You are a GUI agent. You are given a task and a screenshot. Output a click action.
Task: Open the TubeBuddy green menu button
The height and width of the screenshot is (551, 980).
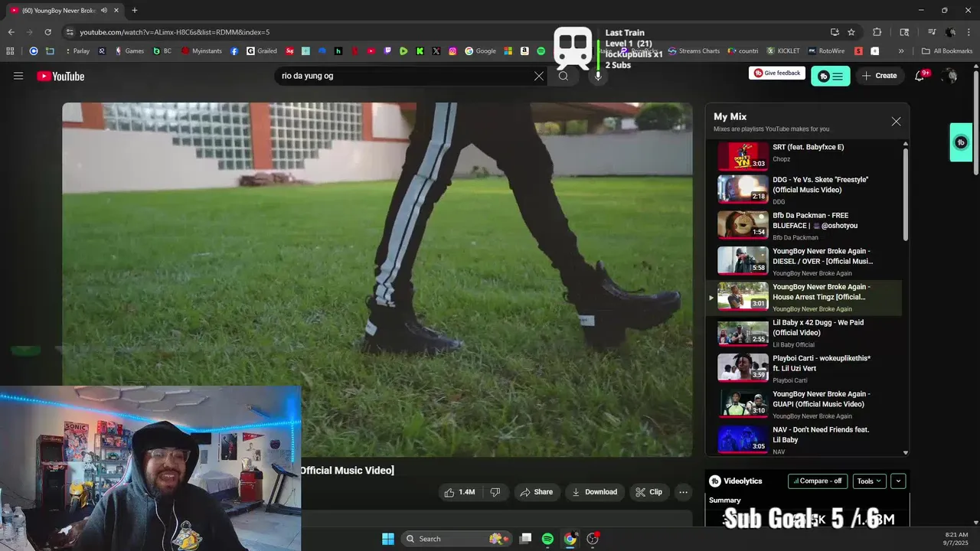(x=831, y=76)
